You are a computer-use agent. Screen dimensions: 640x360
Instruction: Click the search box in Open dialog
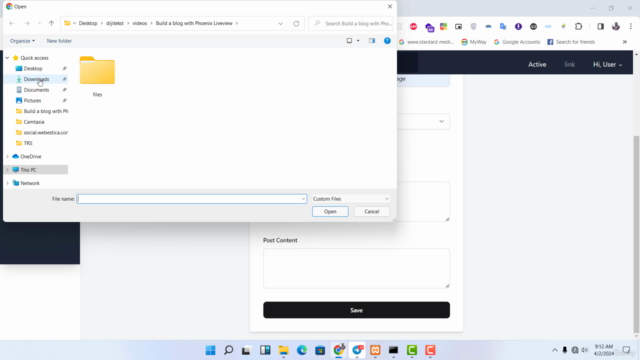[351, 24]
